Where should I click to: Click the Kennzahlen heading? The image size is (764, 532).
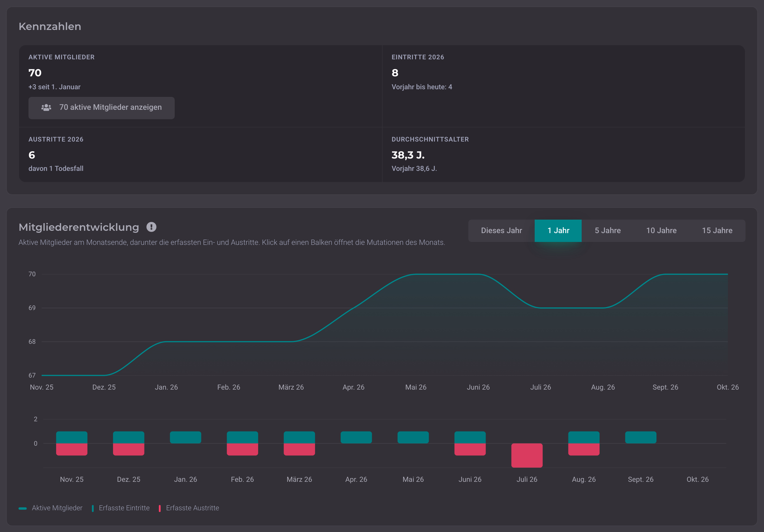coord(50,26)
